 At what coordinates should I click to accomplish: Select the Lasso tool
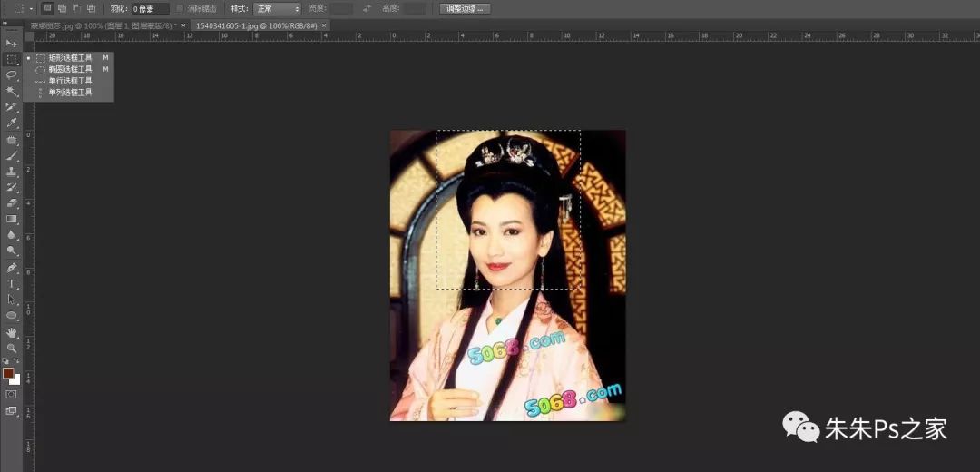(x=11, y=75)
